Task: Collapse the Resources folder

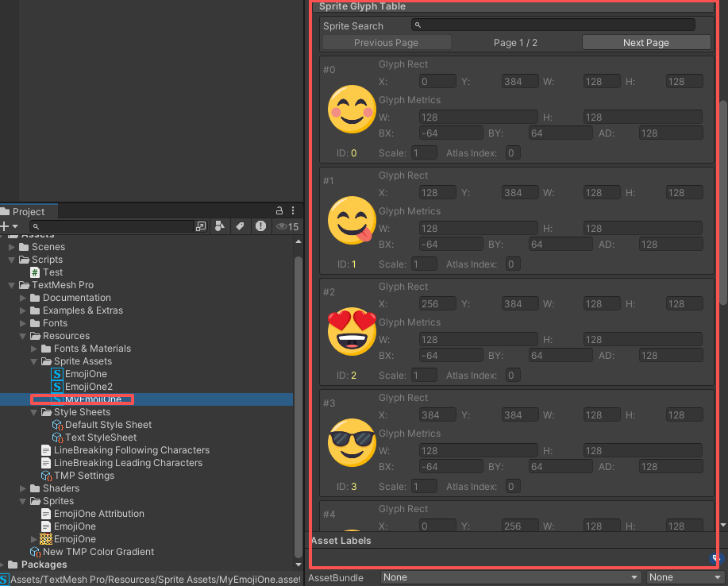Action: point(23,336)
